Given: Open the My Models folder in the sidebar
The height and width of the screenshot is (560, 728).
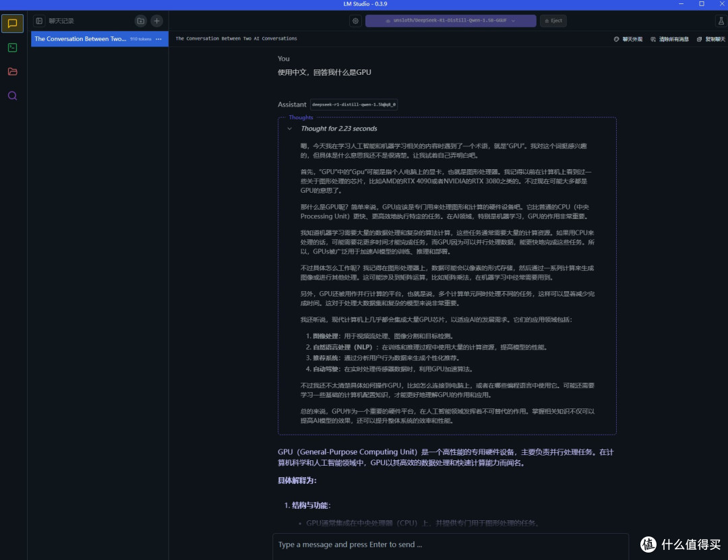Looking at the screenshot, I should (x=13, y=71).
